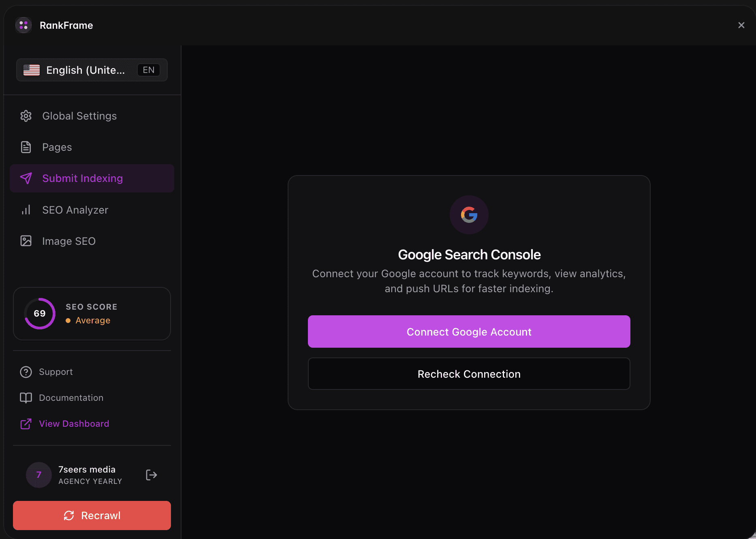Click the US flag icon
This screenshot has height=539, width=756.
point(32,70)
